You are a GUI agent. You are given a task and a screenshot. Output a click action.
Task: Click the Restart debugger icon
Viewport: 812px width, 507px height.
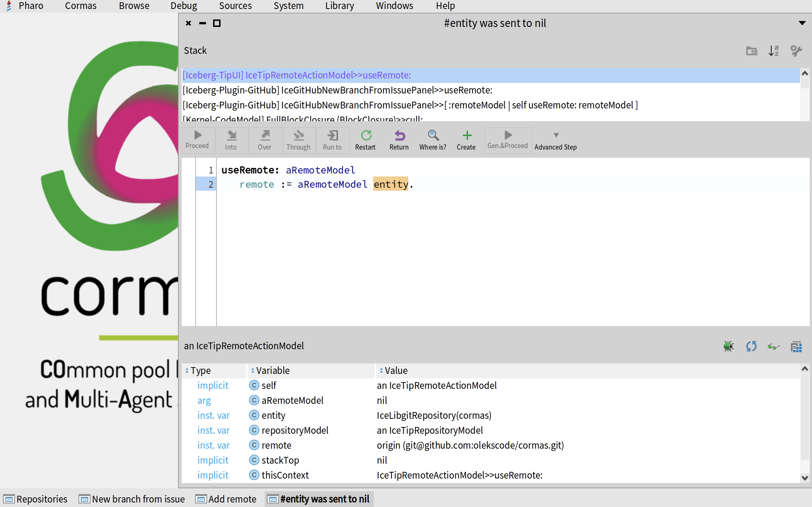pyautogui.click(x=366, y=135)
